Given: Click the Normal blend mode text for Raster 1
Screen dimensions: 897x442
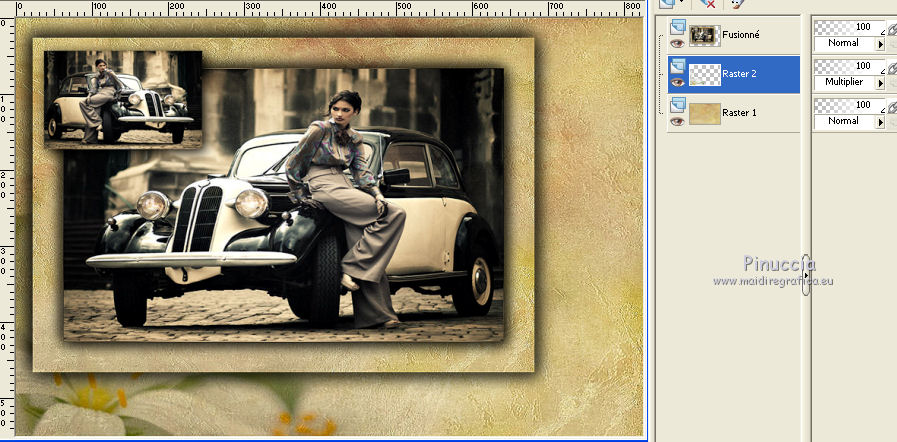Looking at the screenshot, I should 843,121.
